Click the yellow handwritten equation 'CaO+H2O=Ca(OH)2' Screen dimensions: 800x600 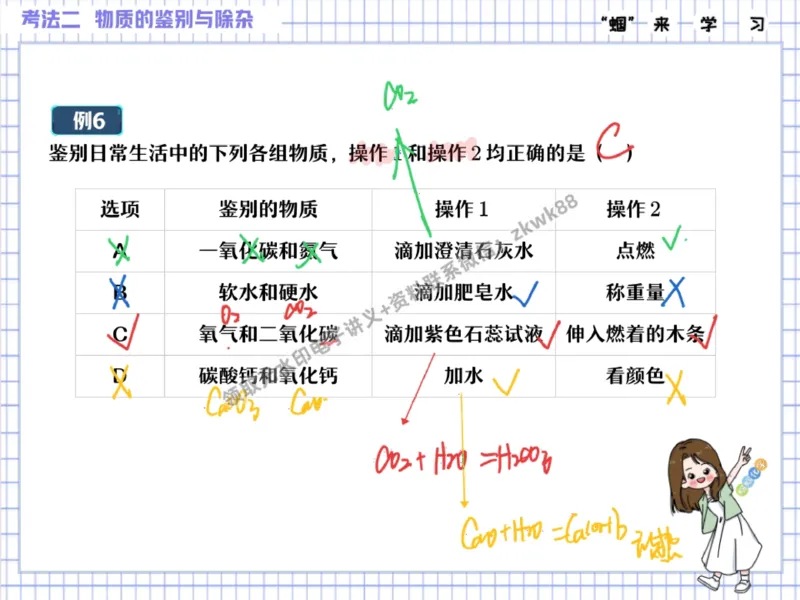[x=544, y=532]
